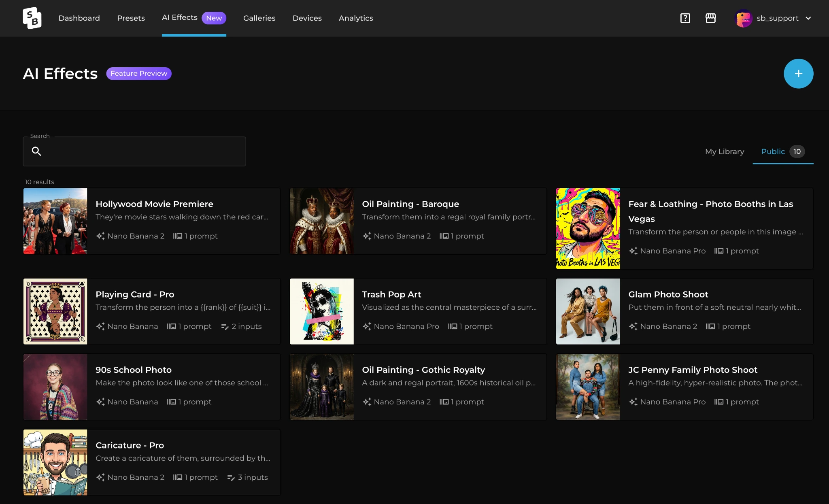Go to the Analytics page
829x504 pixels.
click(x=356, y=18)
